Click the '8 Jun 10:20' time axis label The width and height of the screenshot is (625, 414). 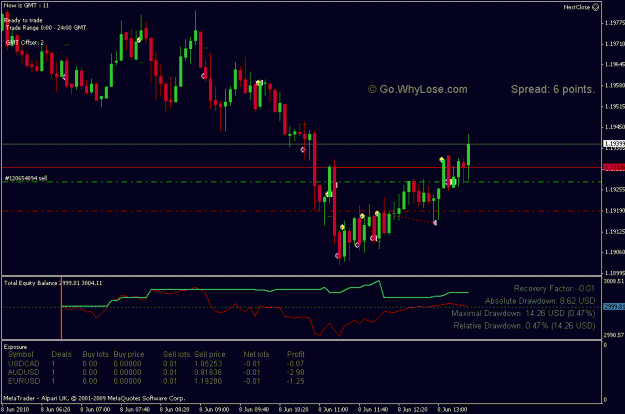coord(294,410)
